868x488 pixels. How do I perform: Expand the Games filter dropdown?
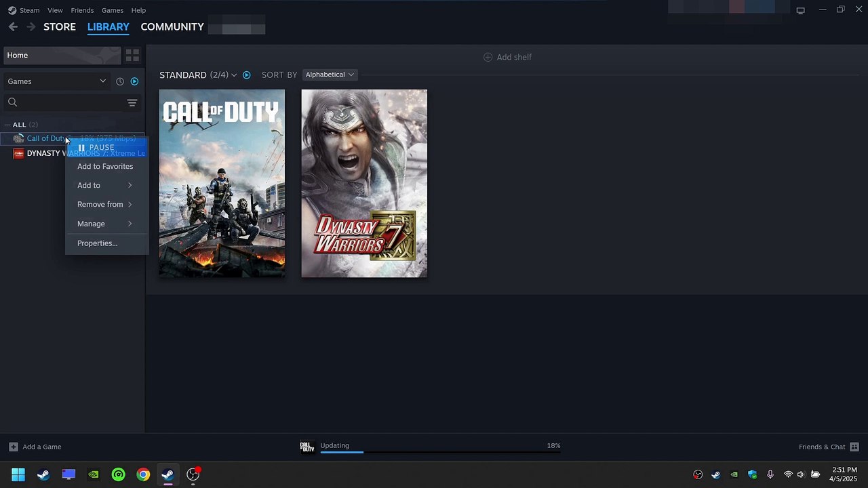[57, 81]
